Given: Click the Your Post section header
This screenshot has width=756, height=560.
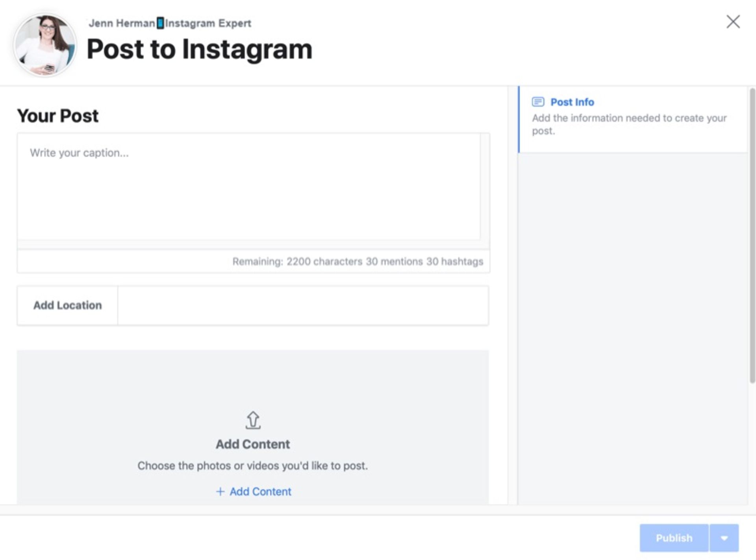Looking at the screenshot, I should point(57,115).
